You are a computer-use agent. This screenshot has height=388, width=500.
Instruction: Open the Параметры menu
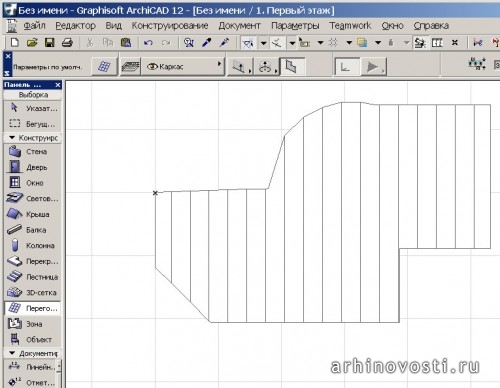coord(295,25)
